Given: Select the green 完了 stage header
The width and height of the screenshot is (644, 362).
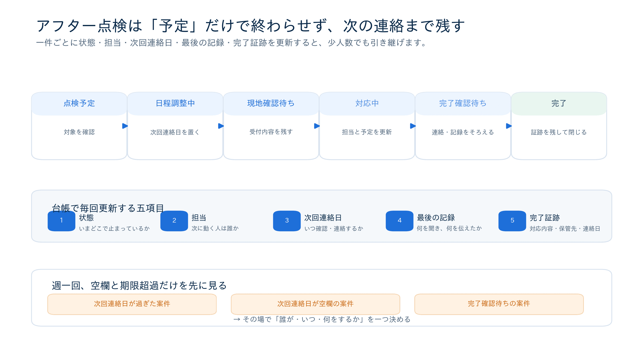Looking at the screenshot, I should [559, 104].
